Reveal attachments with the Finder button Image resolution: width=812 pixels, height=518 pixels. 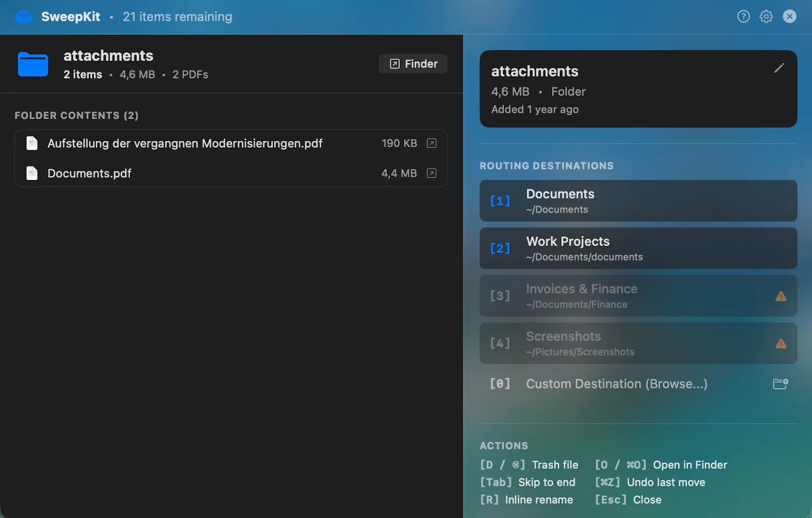[413, 63]
